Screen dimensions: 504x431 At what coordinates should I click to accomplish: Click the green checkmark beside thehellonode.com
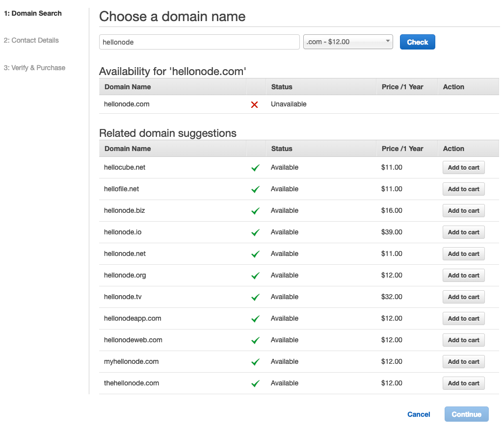[x=255, y=383]
